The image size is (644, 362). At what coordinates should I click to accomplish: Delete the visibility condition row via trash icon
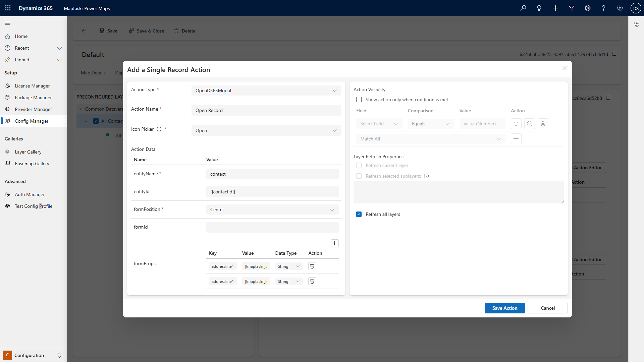click(x=543, y=124)
